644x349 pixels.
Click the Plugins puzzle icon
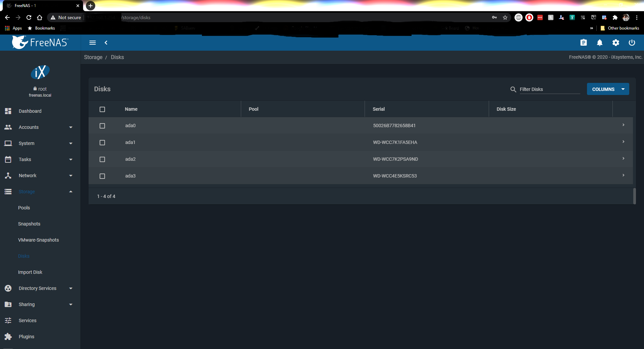tap(8, 337)
